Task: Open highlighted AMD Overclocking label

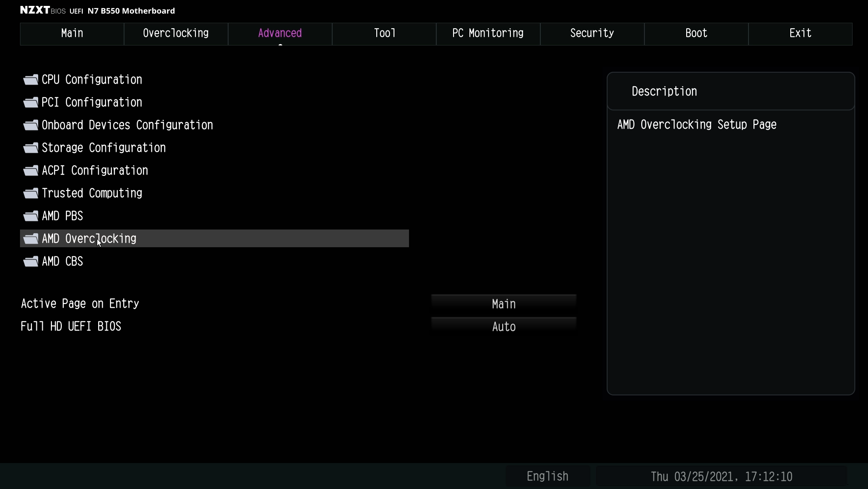Action: pos(89,239)
